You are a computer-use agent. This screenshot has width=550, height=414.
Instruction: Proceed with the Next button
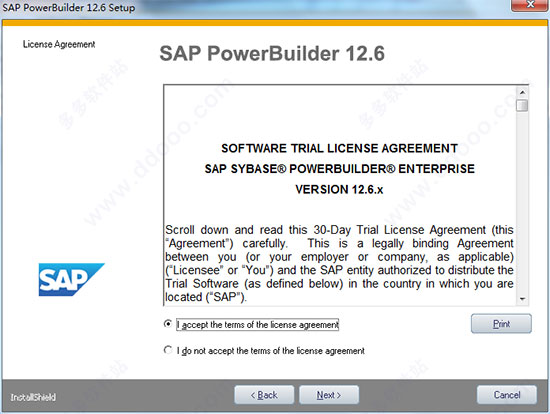[x=329, y=395]
